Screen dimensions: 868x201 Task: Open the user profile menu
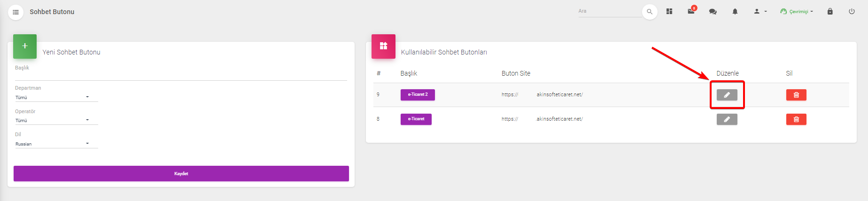coord(760,11)
